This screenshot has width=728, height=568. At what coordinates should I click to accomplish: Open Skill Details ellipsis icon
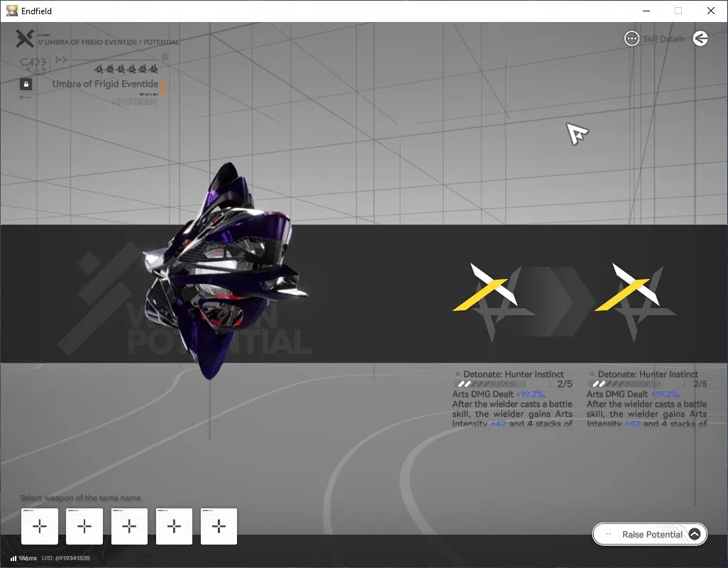pos(632,38)
